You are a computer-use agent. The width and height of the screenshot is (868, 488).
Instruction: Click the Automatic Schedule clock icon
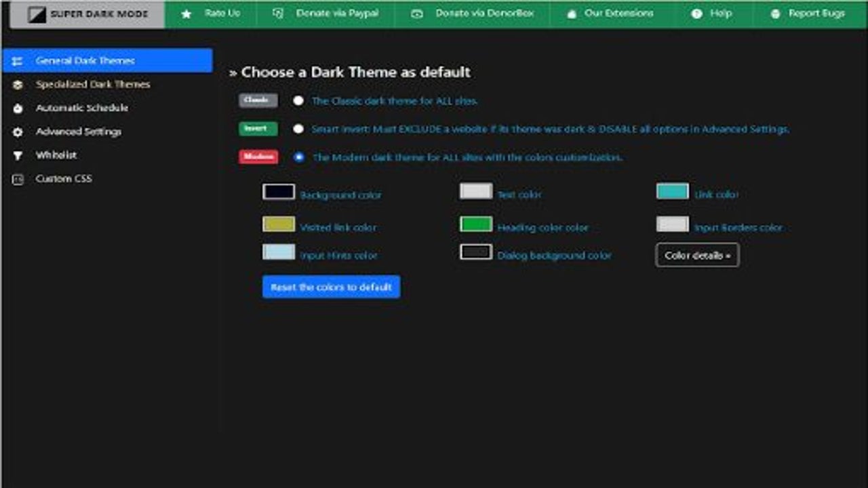click(x=18, y=108)
